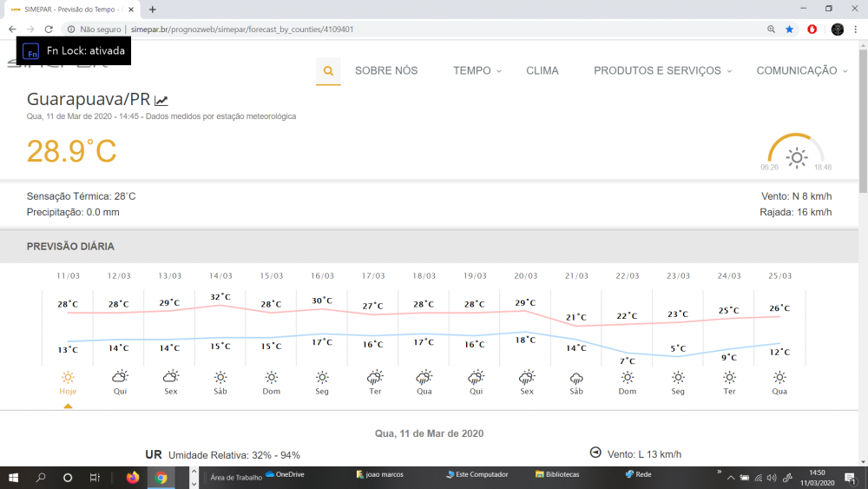Open the SOBRE NÓS menu item
The height and width of the screenshot is (489, 868).
386,71
